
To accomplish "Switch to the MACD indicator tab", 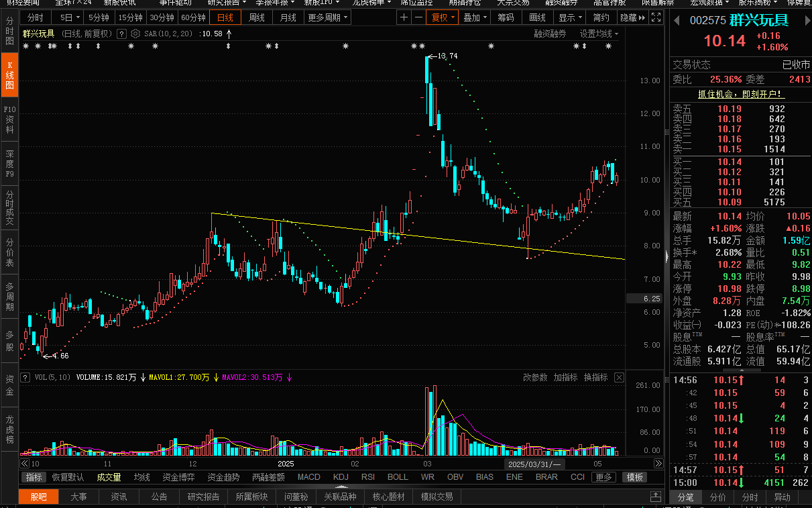I will click(x=309, y=477).
